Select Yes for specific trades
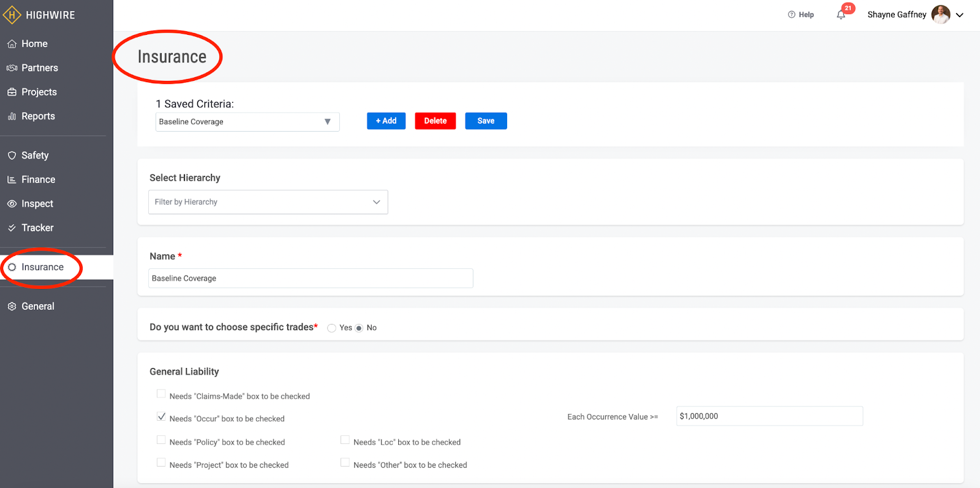 tap(331, 328)
